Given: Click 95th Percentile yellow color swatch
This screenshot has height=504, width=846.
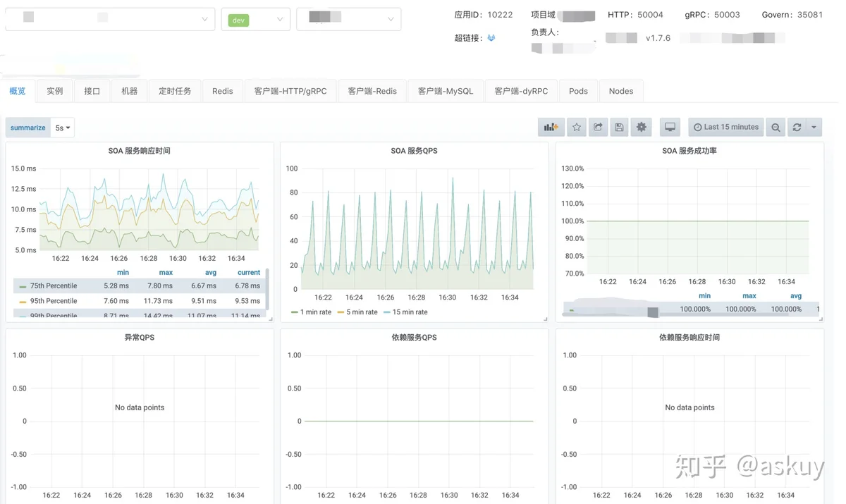Looking at the screenshot, I should (23, 302).
